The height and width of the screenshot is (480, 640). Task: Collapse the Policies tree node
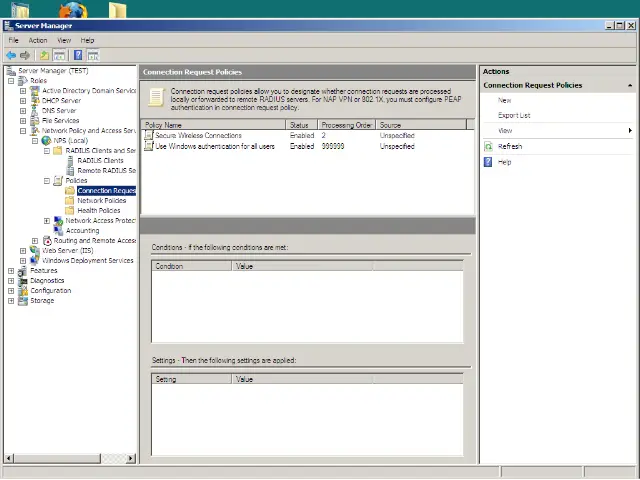pyautogui.click(x=47, y=180)
